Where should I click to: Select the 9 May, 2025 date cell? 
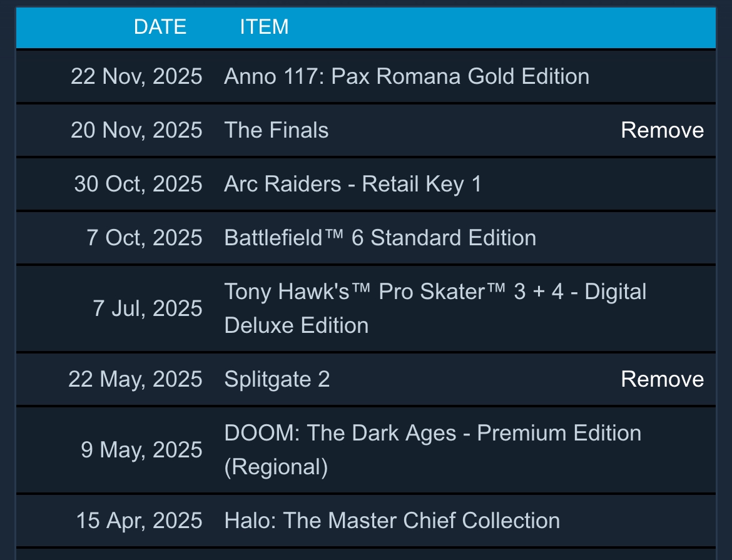point(141,450)
